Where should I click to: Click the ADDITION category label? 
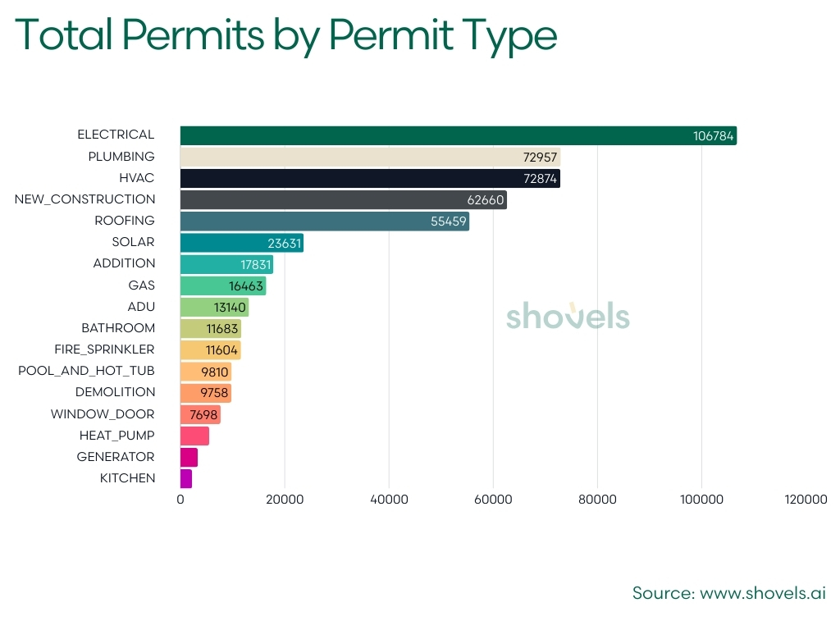point(125,263)
